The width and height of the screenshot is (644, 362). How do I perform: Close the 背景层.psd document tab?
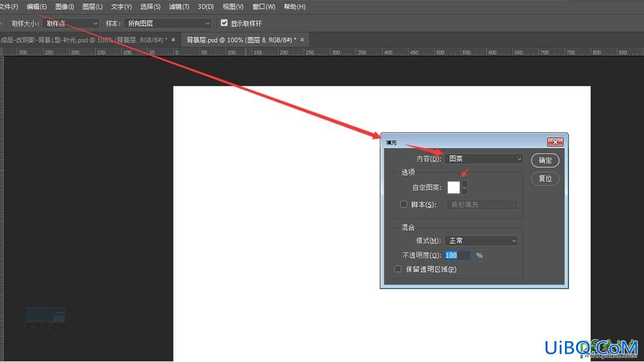point(302,40)
